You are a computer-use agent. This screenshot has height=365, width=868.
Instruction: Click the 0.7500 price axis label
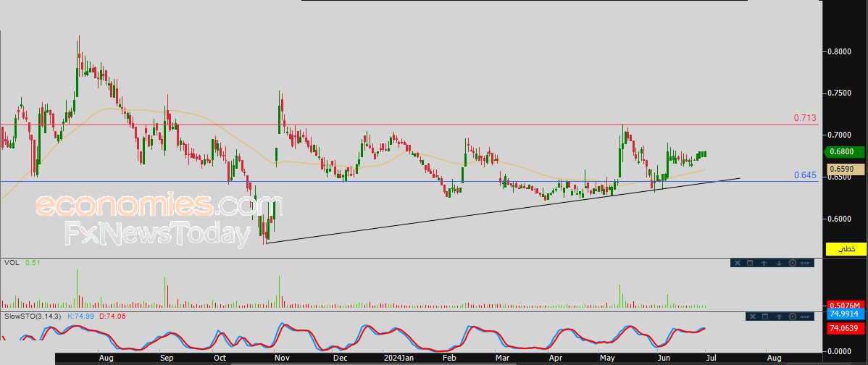click(x=839, y=93)
